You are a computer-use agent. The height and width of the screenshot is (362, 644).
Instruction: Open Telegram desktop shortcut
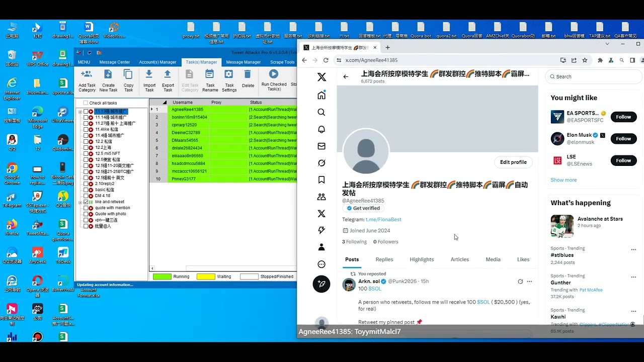point(12,199)
